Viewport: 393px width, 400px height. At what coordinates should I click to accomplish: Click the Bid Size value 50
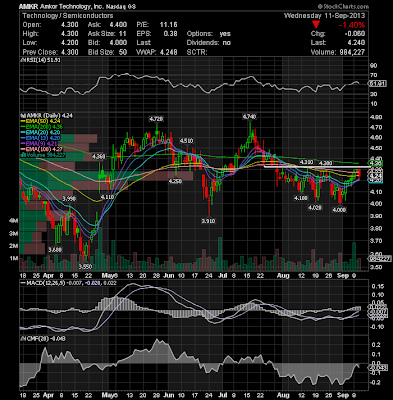pyautogui.click(x=123, y=52)
